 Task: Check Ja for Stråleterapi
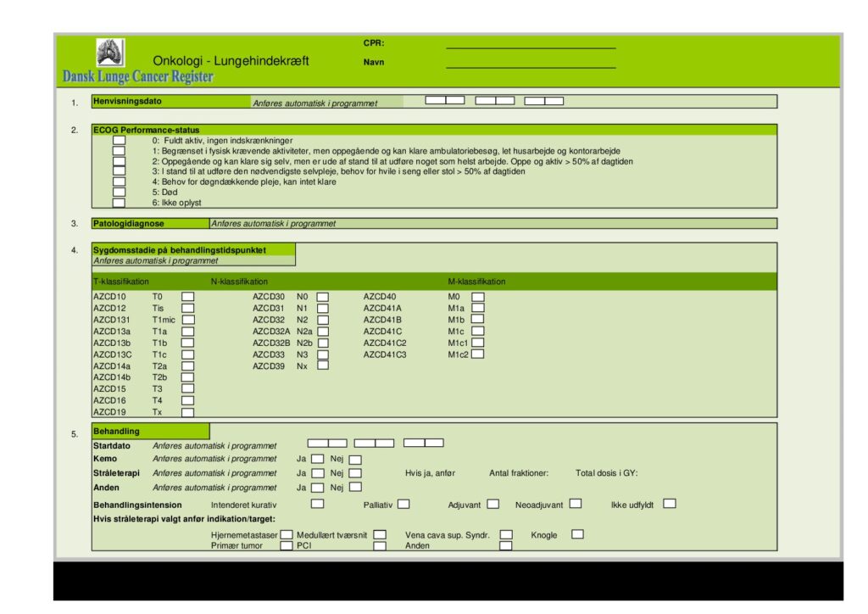pos(318,473)
